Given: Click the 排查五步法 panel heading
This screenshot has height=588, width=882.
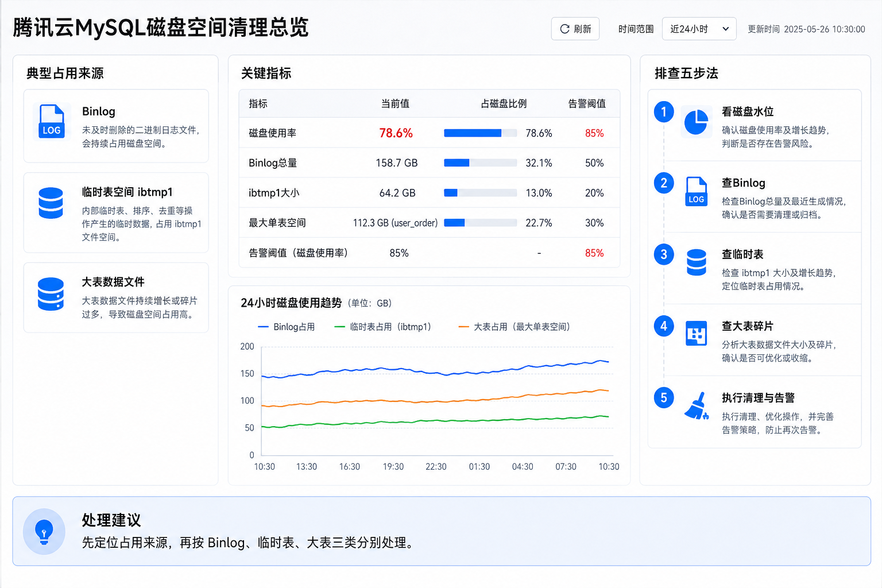Looking at the screenshot, I should pyautogui.click(x=686, y=73).
